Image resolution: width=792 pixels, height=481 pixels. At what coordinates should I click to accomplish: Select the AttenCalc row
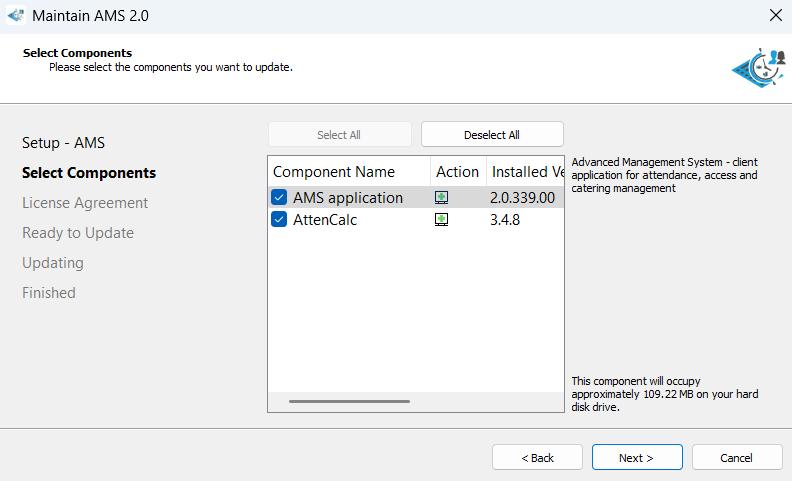(325, 220)
